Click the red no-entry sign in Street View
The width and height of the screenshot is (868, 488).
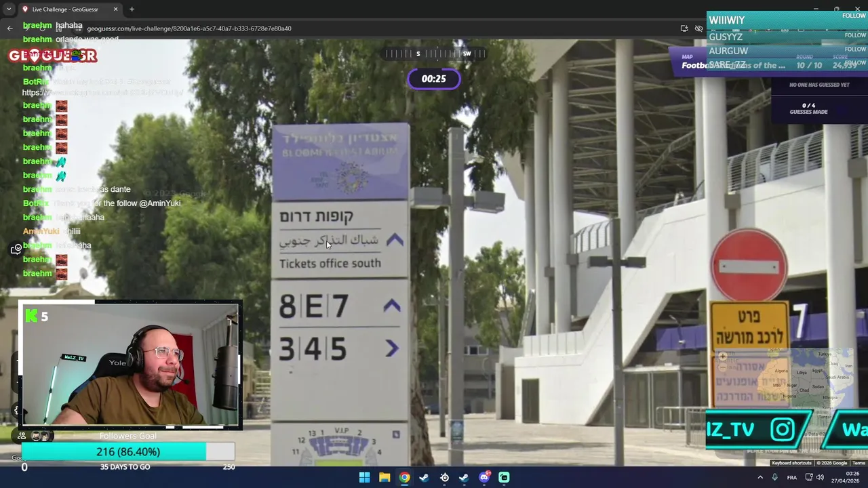(x=749, y=266)
